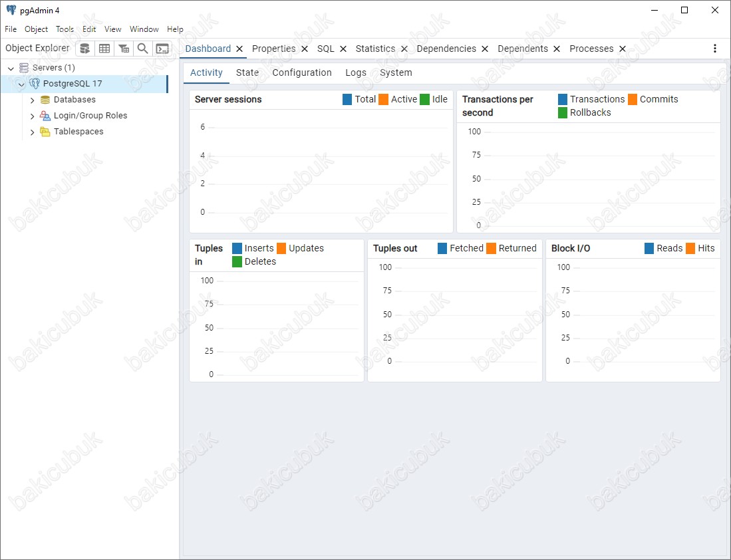This screenshot has width=731, height=560.
Task: Open the Help menu
Action: coord(176,29)
